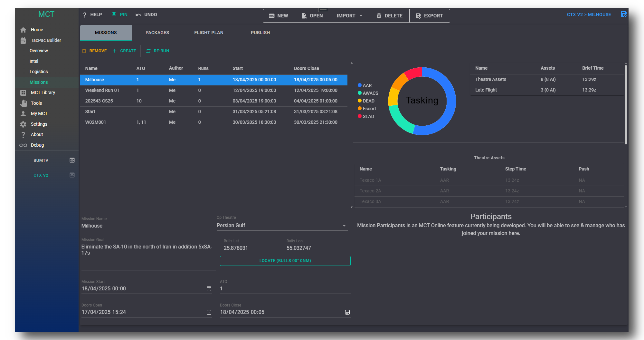Open the Debug infinity icon item
The image size is (644, 340).
click(23, 145)
